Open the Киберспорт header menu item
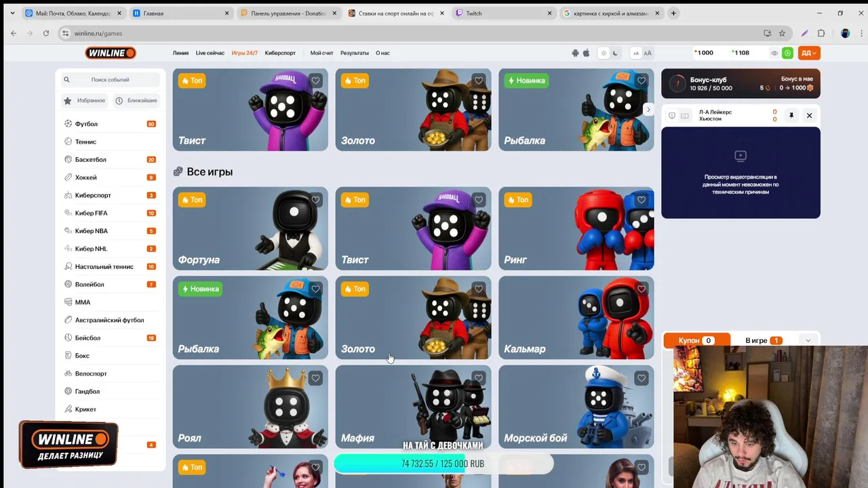 [280, 53]
